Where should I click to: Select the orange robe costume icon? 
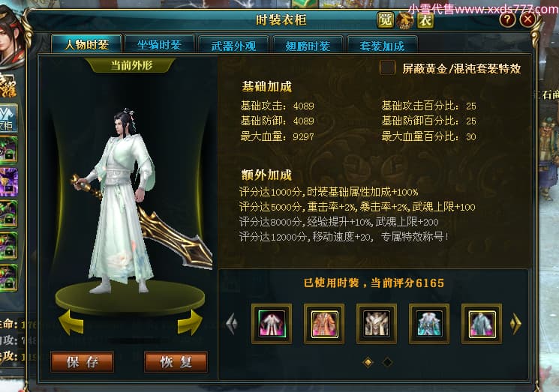(324, 324)
